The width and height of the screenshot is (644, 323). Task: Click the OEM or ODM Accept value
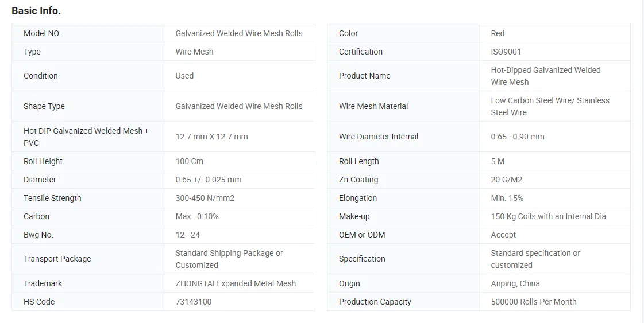[x=503, y=235]
